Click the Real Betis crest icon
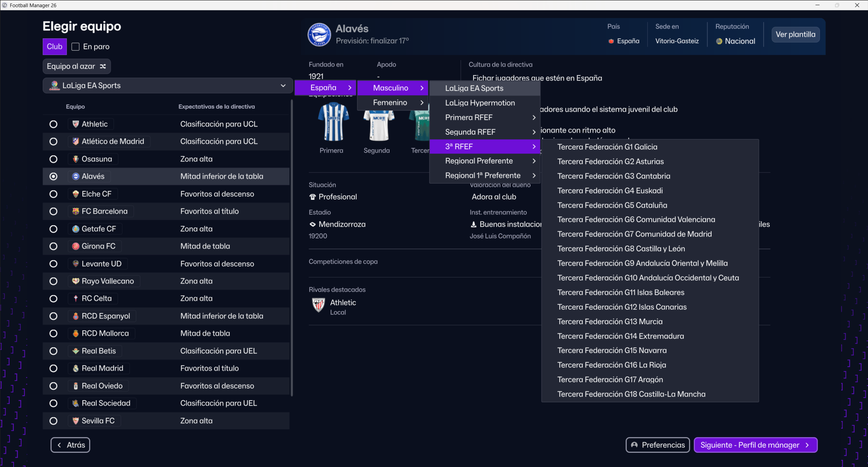Viewport: 868px width, 467px height. (76, 351)
